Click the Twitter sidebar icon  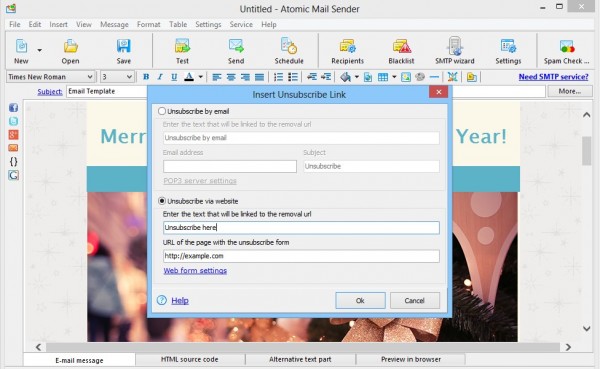pyautogui.click(x=13, y=121)
